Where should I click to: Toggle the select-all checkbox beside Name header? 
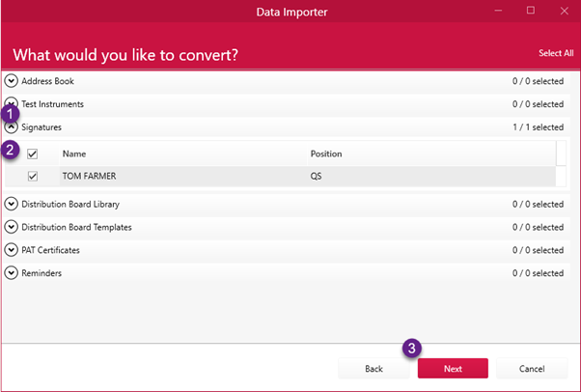pyautogui.click(x=32, y=154)
